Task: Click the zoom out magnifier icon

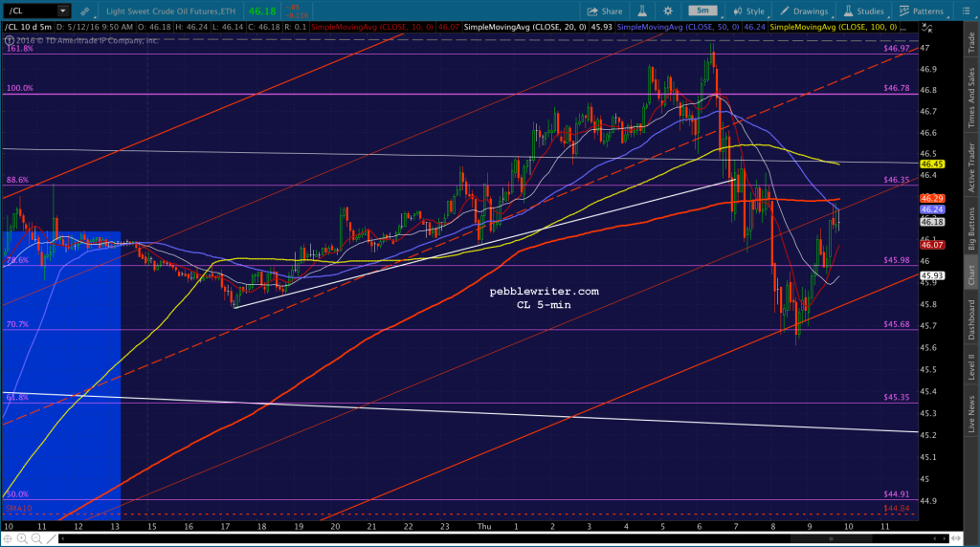Action: 36,538
